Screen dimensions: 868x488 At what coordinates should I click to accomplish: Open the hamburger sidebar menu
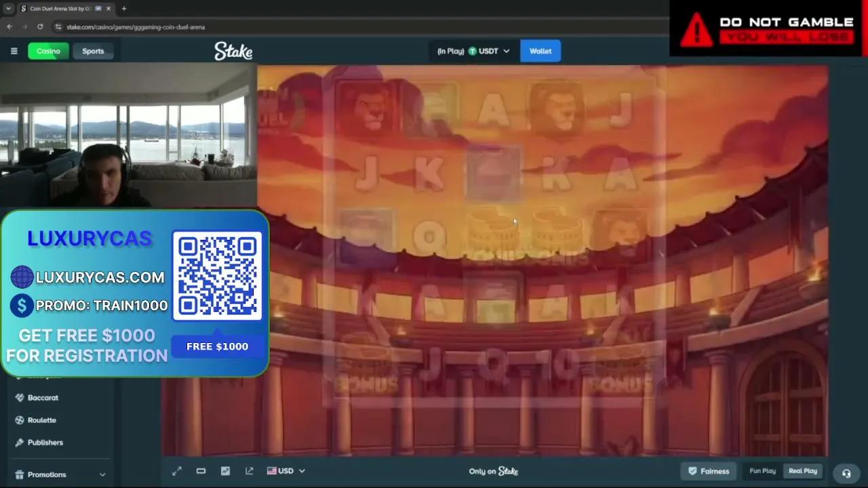pyautogui.click(x=14, y=51)
